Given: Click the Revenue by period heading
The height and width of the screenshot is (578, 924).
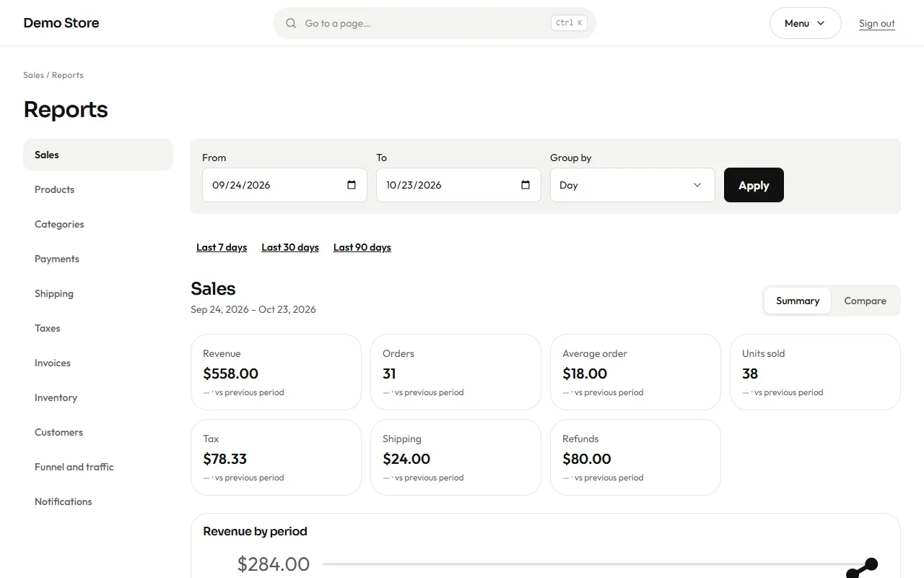Looking at the screenshot, I should pos(256,531).
